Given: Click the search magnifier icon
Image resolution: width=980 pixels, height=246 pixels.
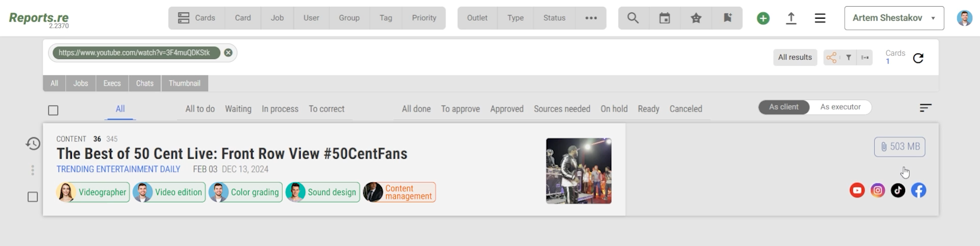Looking at the screenshot, I should point(633,18).
